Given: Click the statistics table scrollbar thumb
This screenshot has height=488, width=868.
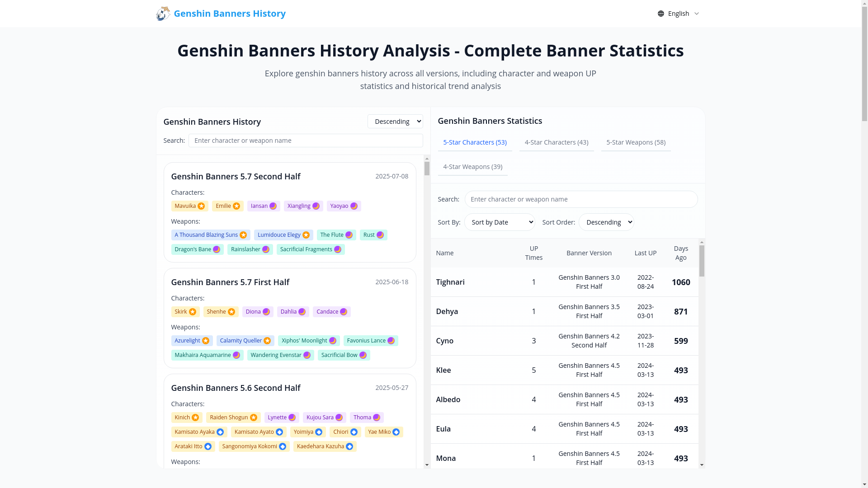Looking at the screenshot, I should pyautogui.click(x=702, y=261).
